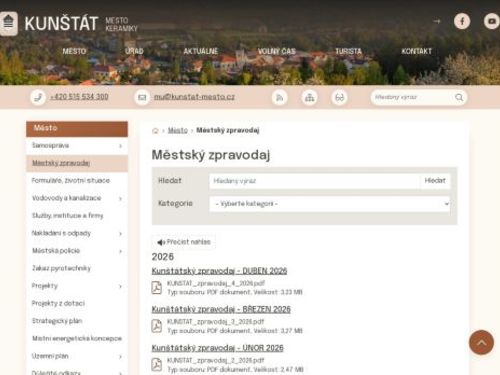Click the Hledat search button
Screen dimensions: 500x375
coord(435,181)
